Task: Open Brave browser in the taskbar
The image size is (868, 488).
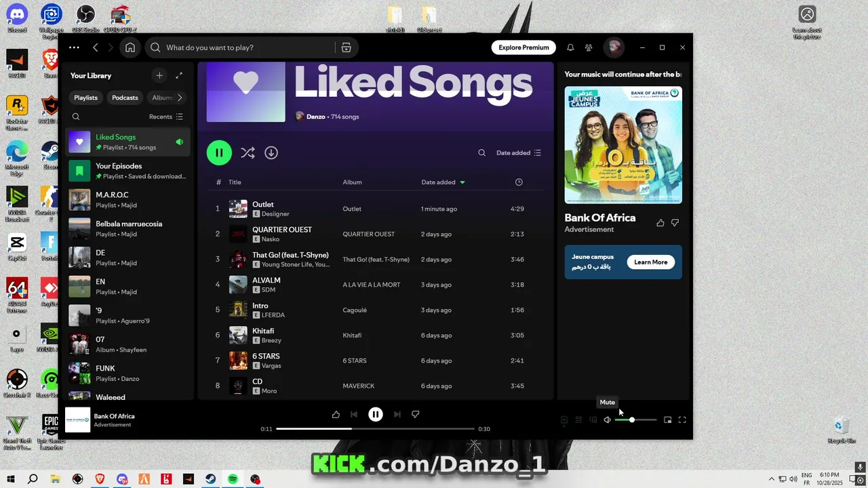Action: [100, 479]
